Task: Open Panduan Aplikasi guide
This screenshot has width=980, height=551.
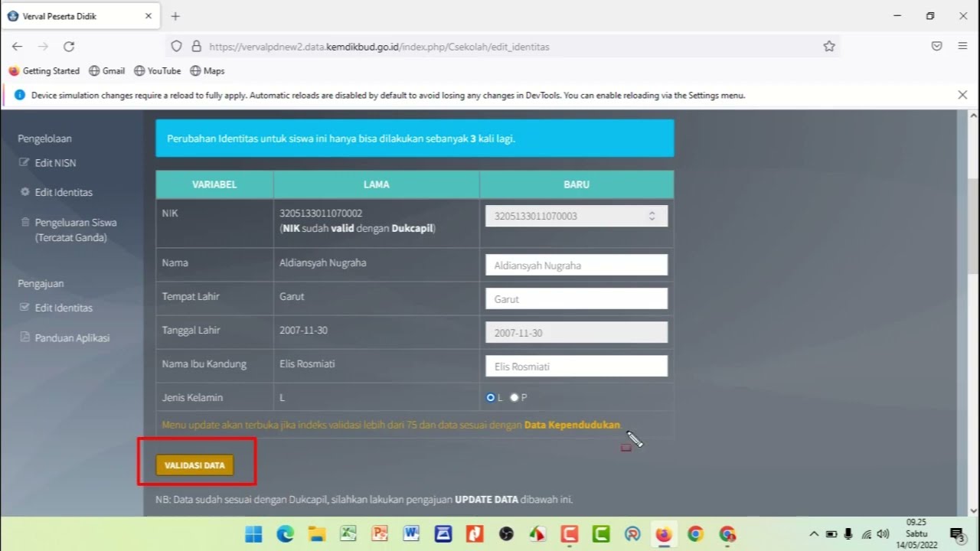Action: (x=64, y=337)
